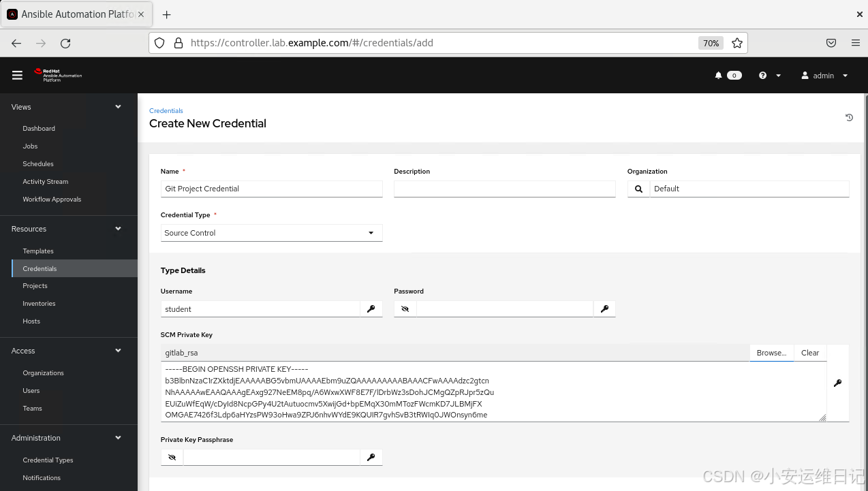Reload the browser page
Screen dimensions: 868x491
point(65,43)
